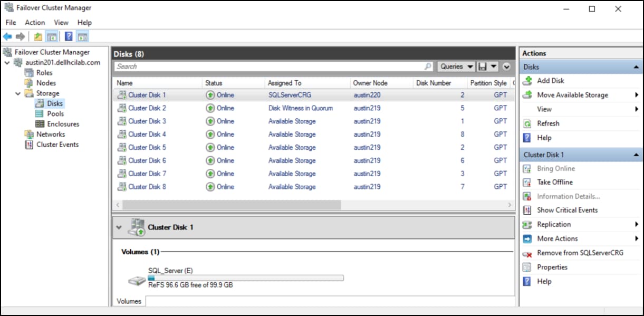Click the Remove from SQLServerCRG icon
The image size is (644, 316).
527,253
